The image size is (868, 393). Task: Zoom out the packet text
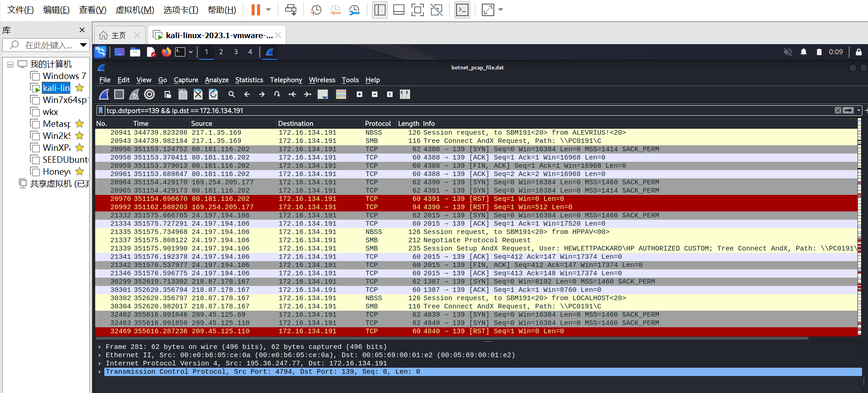click(375, 94)
